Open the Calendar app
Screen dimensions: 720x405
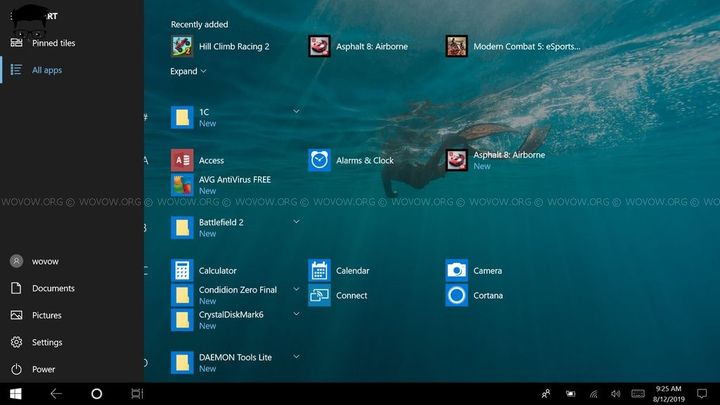(319, 270)
